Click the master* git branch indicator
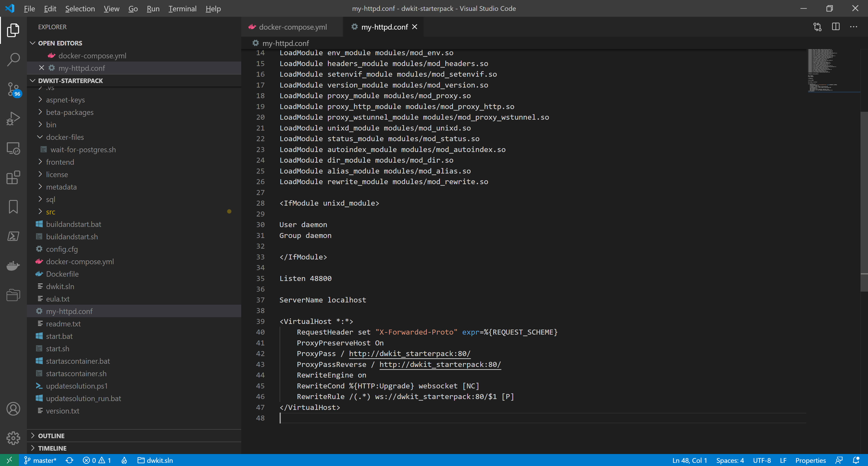This screenshot has width=868, height=466. point(40,460)
